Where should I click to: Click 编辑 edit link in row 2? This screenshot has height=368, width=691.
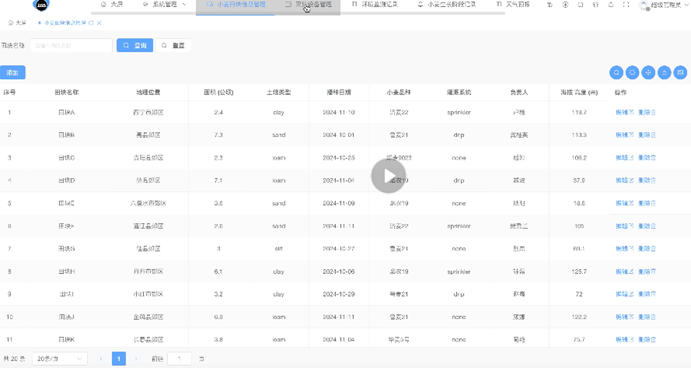624,135
